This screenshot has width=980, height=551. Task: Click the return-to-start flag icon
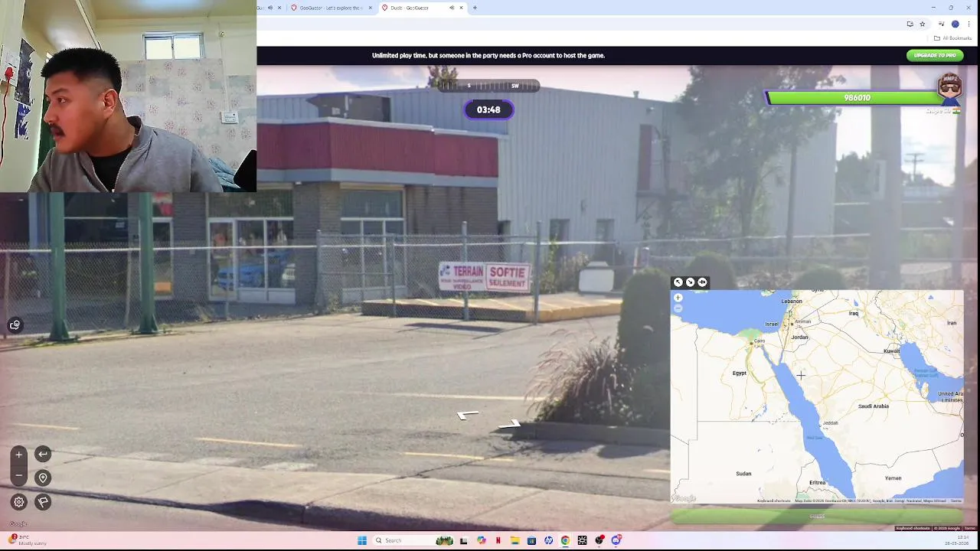43,502
